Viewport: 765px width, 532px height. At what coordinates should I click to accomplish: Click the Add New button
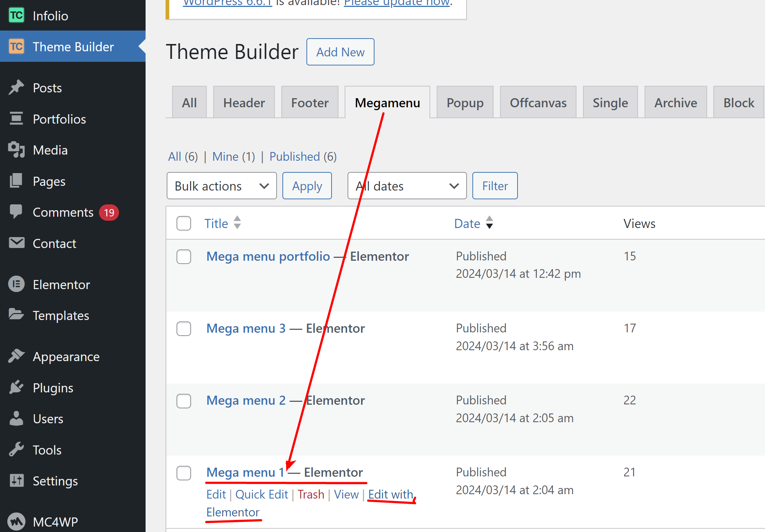point(340,52)
